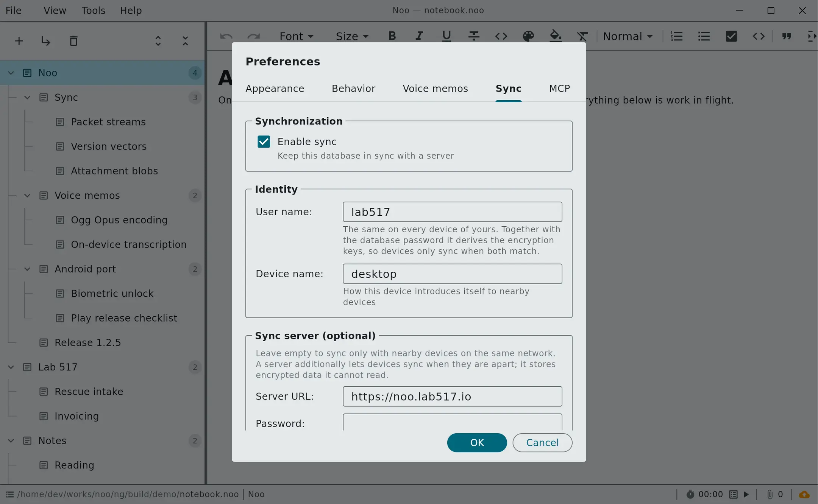Toggle bold formatting
818x504 pixels.
(392, 36)
